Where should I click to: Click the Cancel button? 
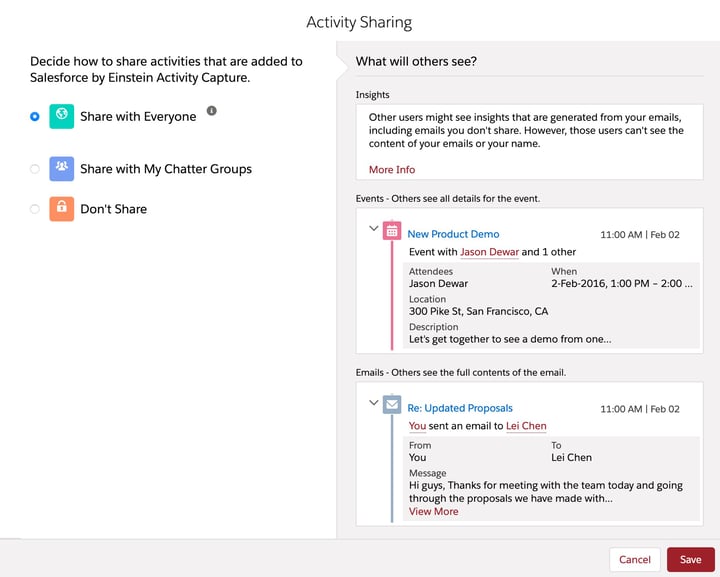pos(635,560)
